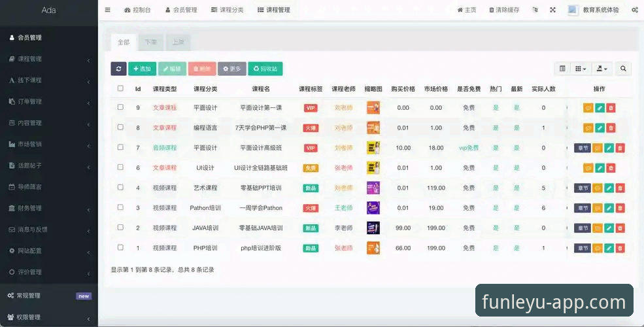
Task: Toggle fullscreen mode icon
Action: click(553, 10)
